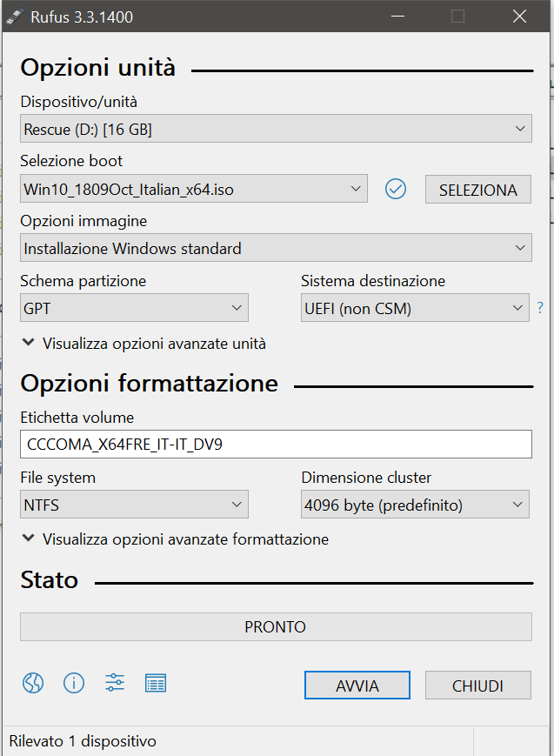The height and width of the screenshot is (756, 554).
Task: Show the log window icon
Action: pyautogui.click(x=156, y=683)
